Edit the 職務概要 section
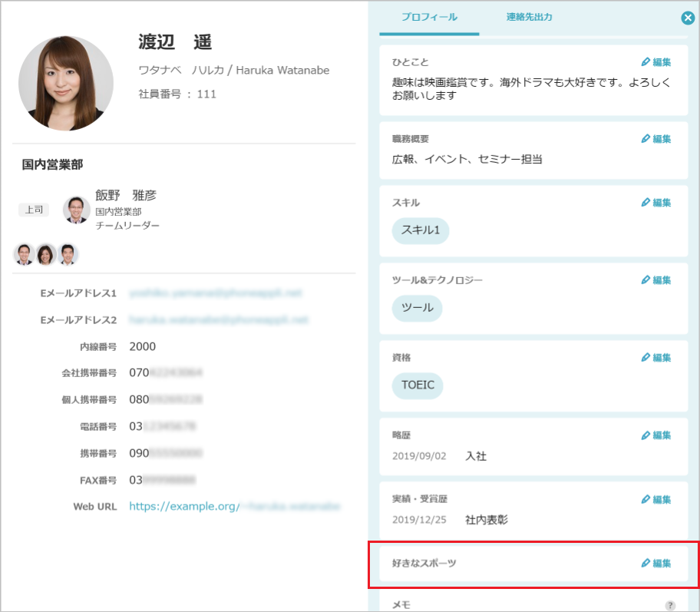The image size is (700, 612). (656, 139)
